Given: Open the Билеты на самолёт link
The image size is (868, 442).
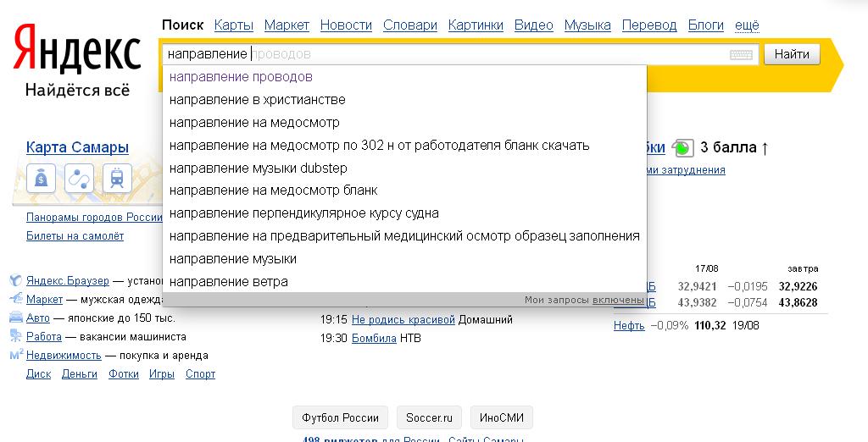Looking at the screenshot, I should click(75, 236).
